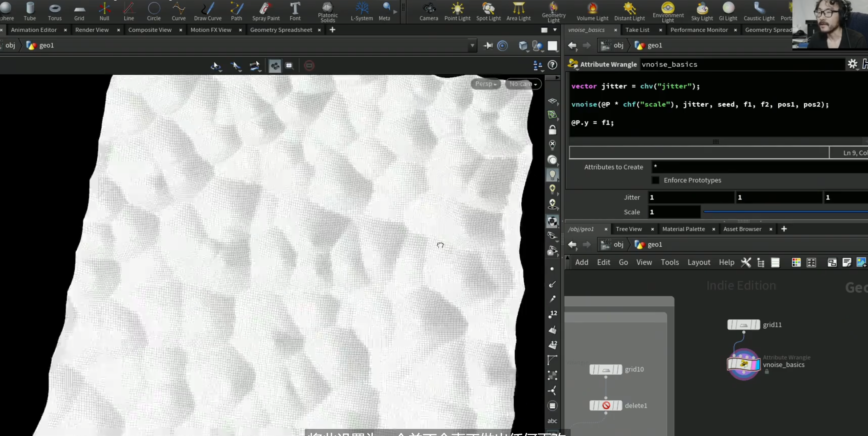Select the Torus shelf tool

point(55,12)
